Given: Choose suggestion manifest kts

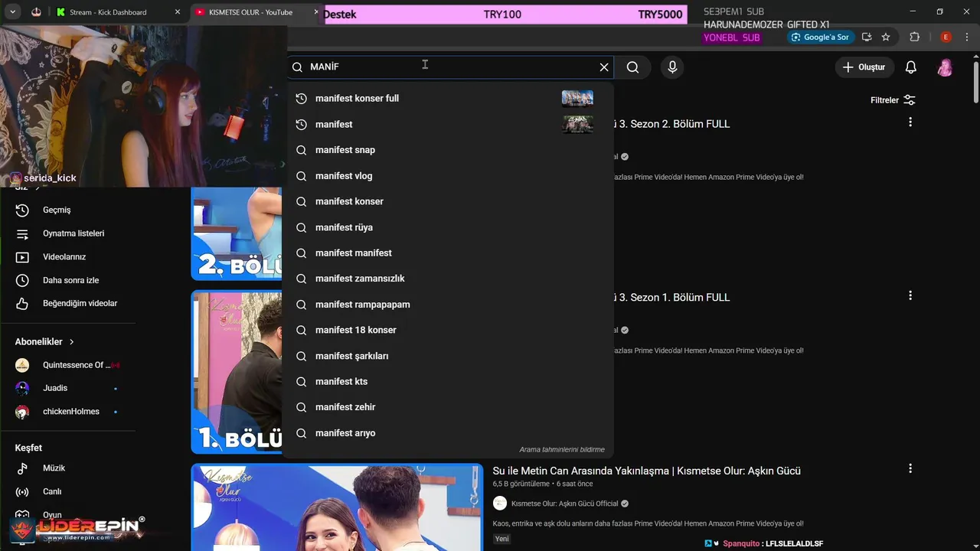Looking at the screenshot, I should coord(448,381).
